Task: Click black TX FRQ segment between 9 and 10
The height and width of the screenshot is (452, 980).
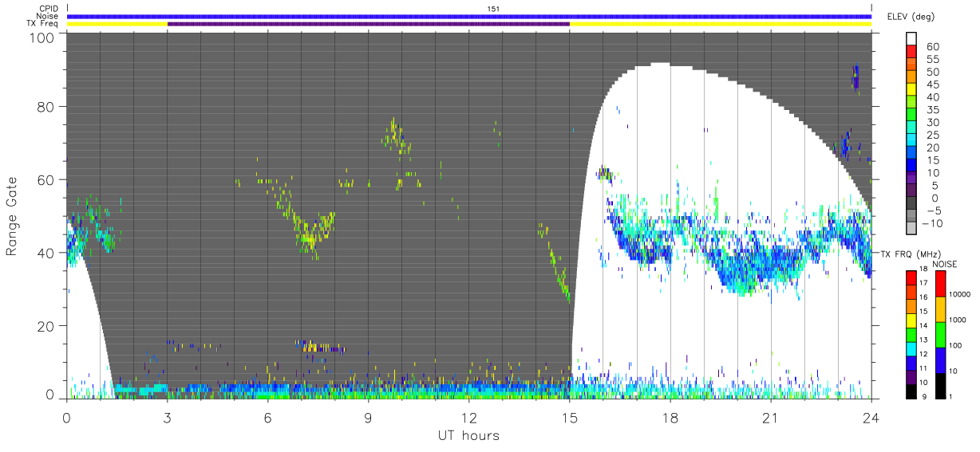Action: pyautogui.click(x=911, y=390)
